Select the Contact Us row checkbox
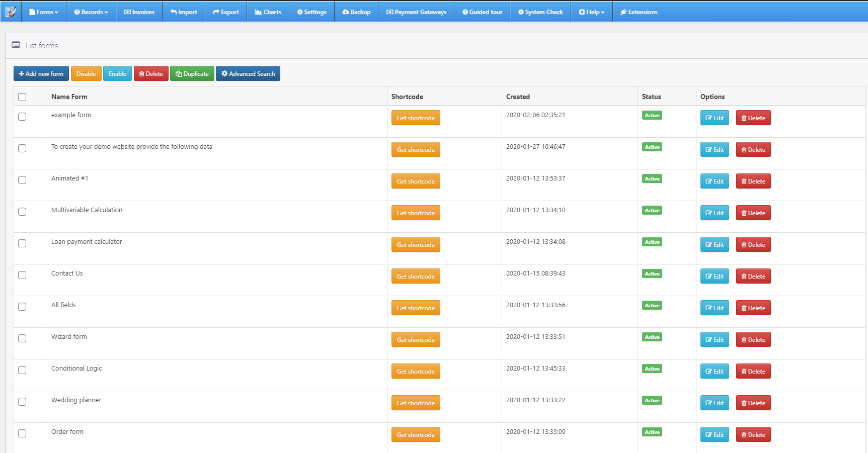The width and height of the screenshot is (868, 453). pyautogui.click(x=22, y=275)
